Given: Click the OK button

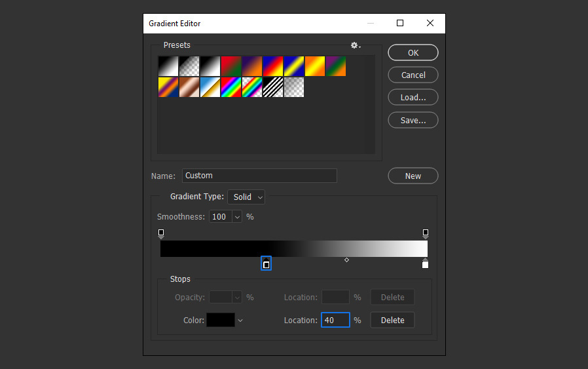Looking at the screenshot, I should 413,52.
